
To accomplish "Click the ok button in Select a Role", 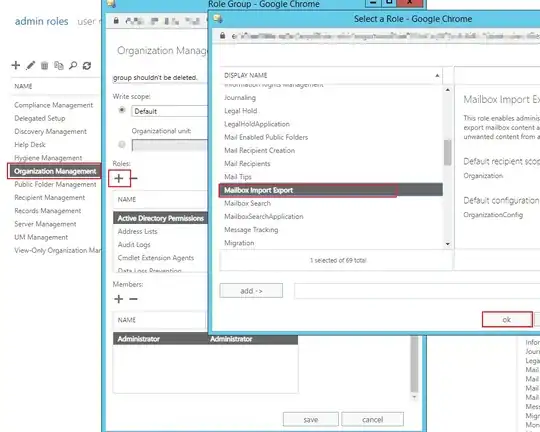I will tap(507, 319).
